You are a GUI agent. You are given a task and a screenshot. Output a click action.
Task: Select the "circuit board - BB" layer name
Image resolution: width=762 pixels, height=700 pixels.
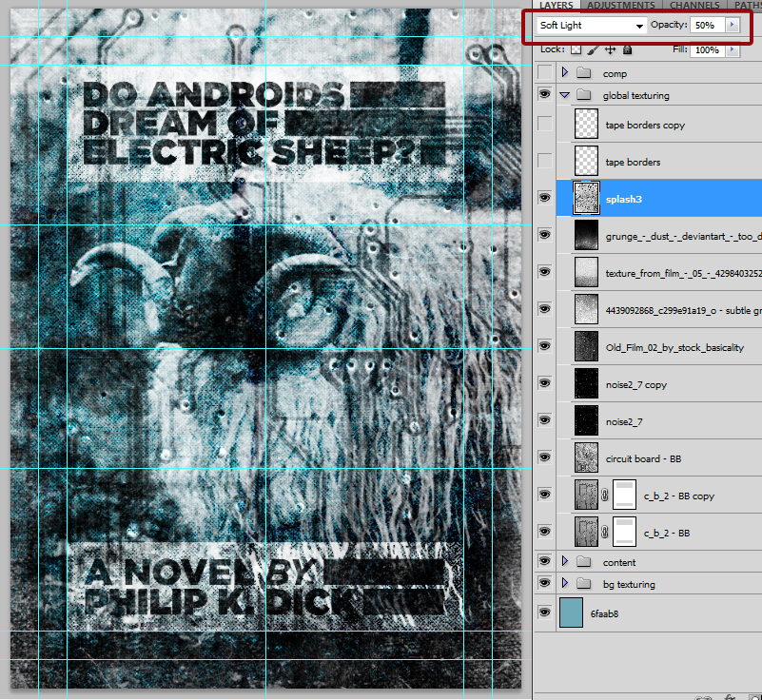643,459
